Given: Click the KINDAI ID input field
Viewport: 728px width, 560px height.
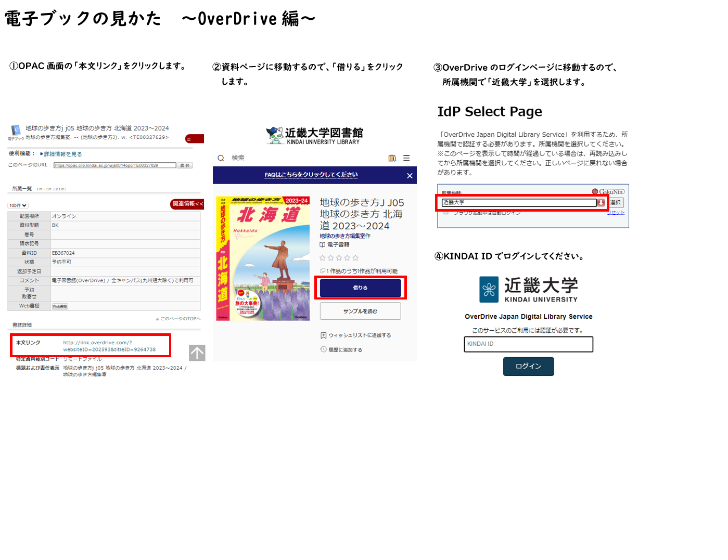Looking at the screenshot, I should [x=529, y=344].
